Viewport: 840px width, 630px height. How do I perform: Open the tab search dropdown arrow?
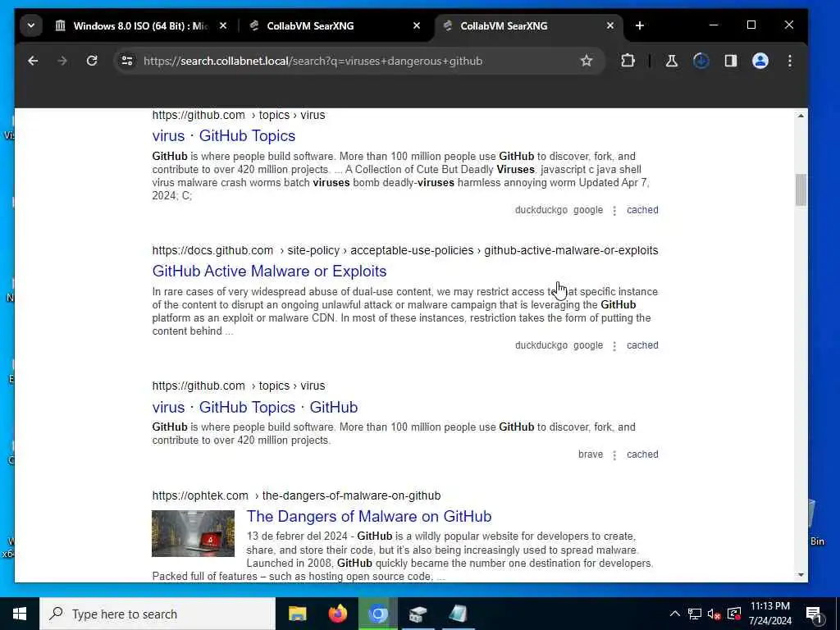(x=31, y=25)
